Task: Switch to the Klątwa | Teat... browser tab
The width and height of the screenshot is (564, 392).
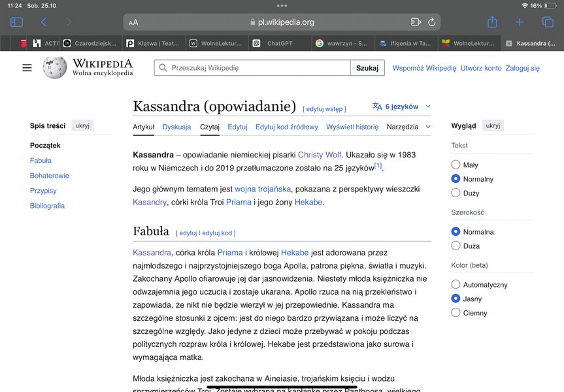Action: [x=154, y=44]
